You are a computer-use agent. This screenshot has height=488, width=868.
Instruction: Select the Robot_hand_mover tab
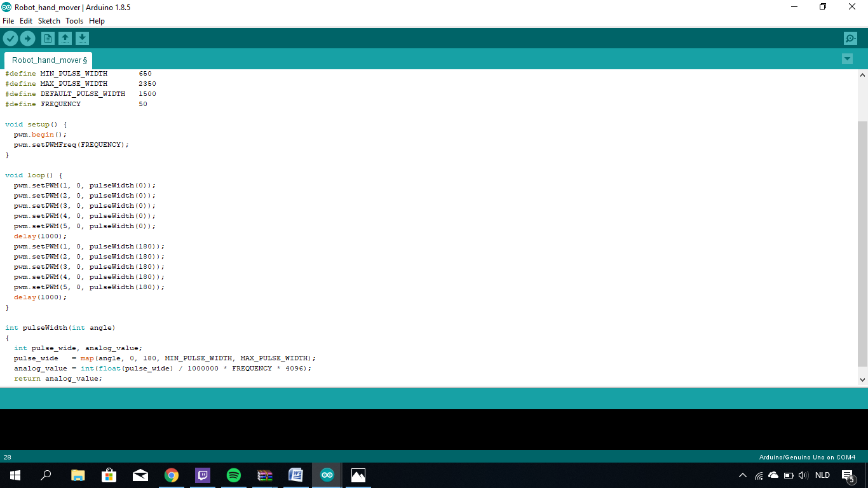click(48, 60)
